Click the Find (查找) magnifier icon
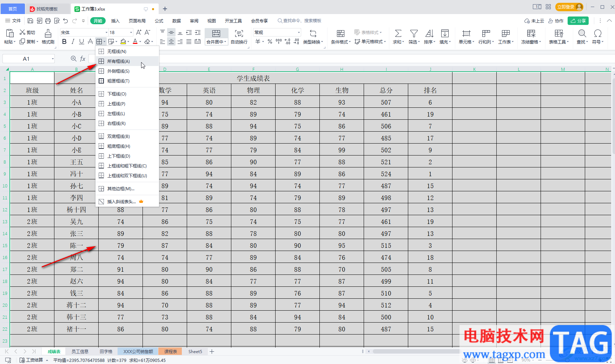Screen dimensions: 615x364 (582, 33)
